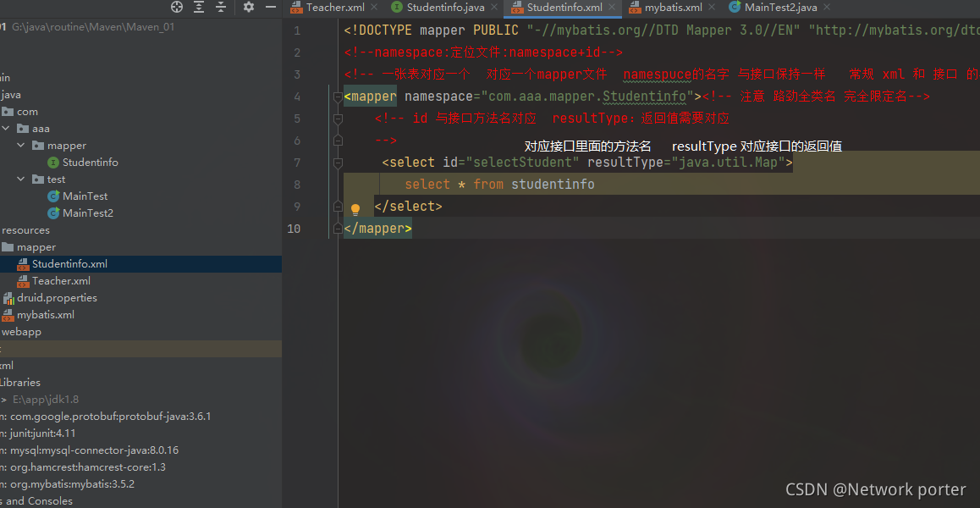Click the namespace value com.aaa.mapper.Studentinfo
Image resolution: width=980 pixels, height=508 pixels.
pos(587,97)
